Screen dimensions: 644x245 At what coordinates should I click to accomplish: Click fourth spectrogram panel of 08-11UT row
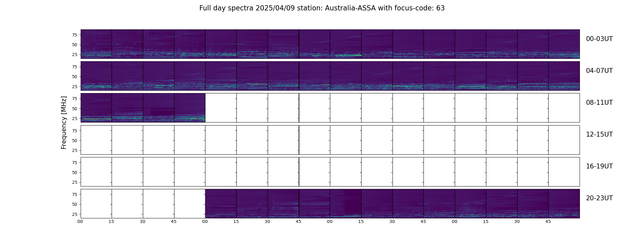coord(190,108)
